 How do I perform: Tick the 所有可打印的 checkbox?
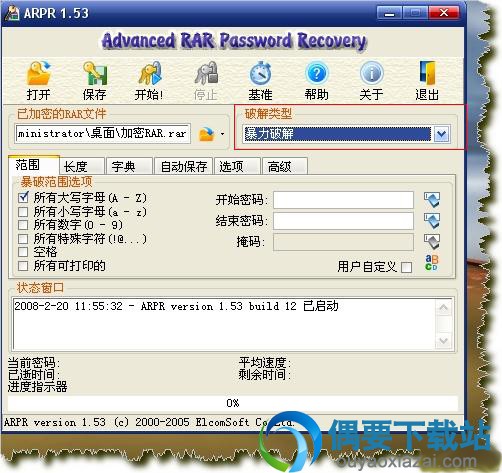[x=23, y=266]
